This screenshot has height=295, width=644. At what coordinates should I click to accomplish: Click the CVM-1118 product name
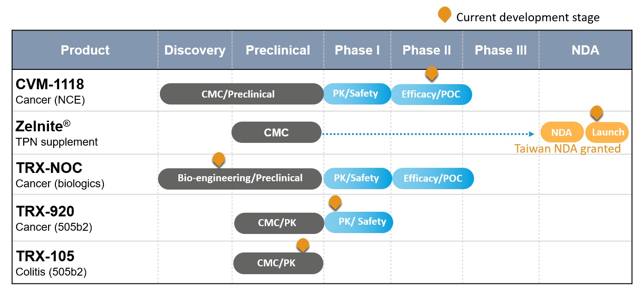(50, 85)
